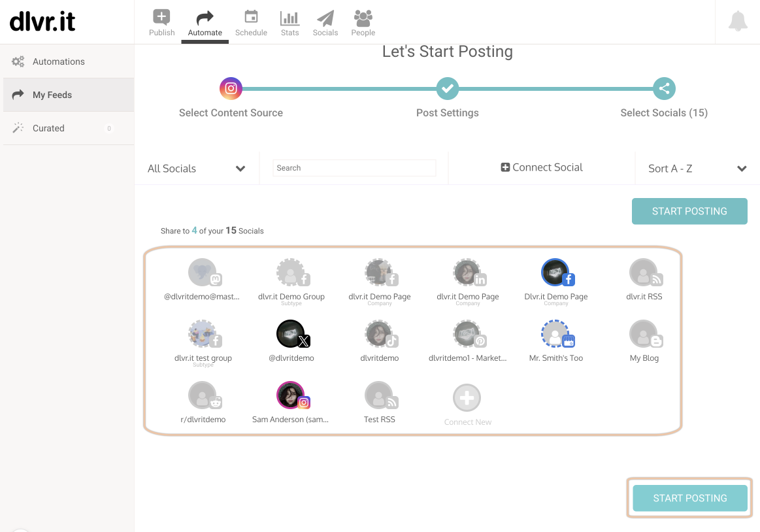Open the Sort A - Z dropdown
The width and height of the screenshot is (760, 532).
(x=697, y=168)
